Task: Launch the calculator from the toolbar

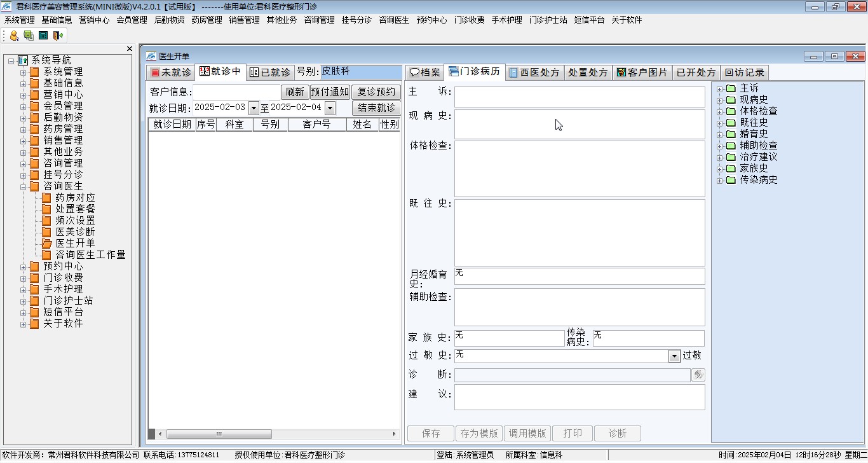Action: coord(43,36)
